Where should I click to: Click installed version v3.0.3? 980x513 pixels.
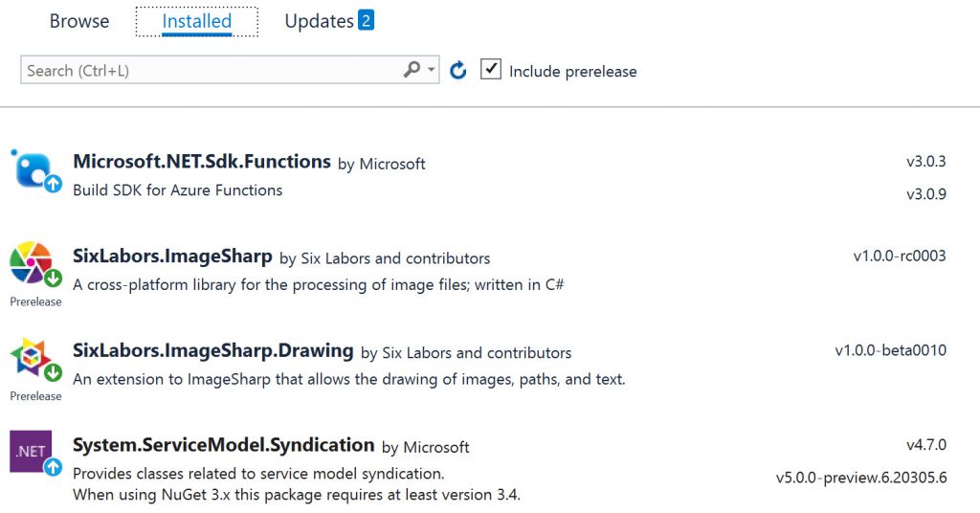pyautogui.click(x=926, y=161)
